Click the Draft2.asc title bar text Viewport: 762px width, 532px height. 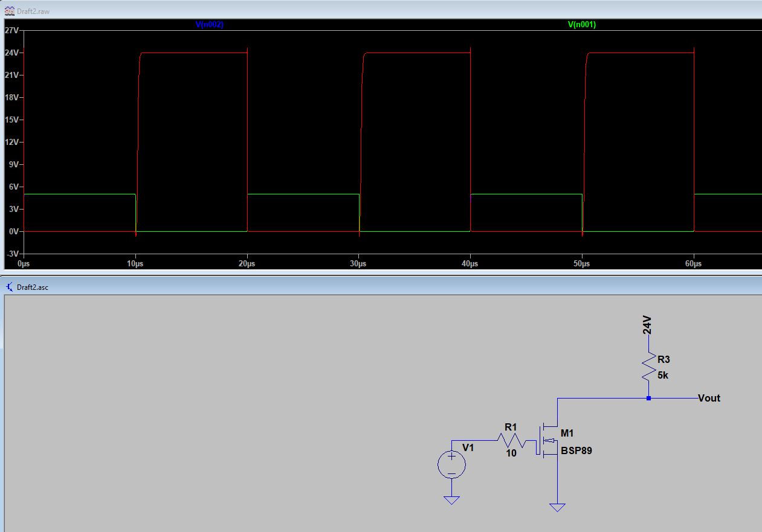[33, 287]
